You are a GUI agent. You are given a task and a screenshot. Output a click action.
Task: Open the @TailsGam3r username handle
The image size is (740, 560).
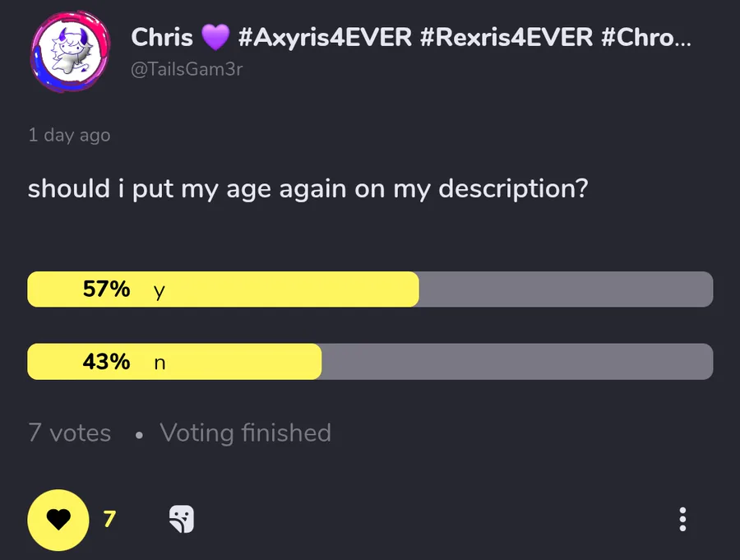pos(187,70)
